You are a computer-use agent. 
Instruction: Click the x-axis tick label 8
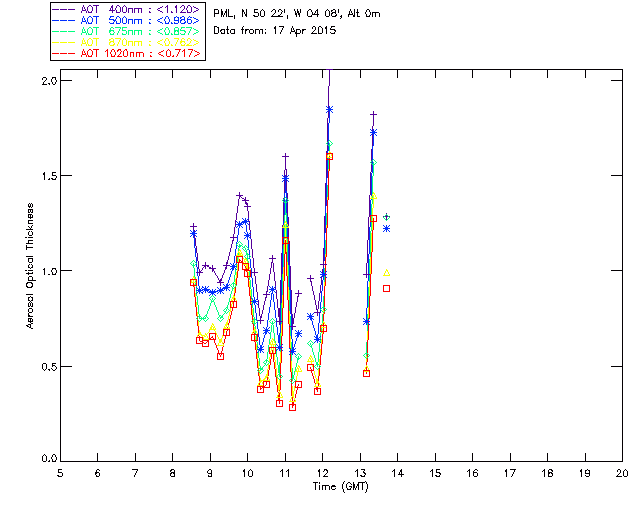pyautogui.click(x=173, y=473)
